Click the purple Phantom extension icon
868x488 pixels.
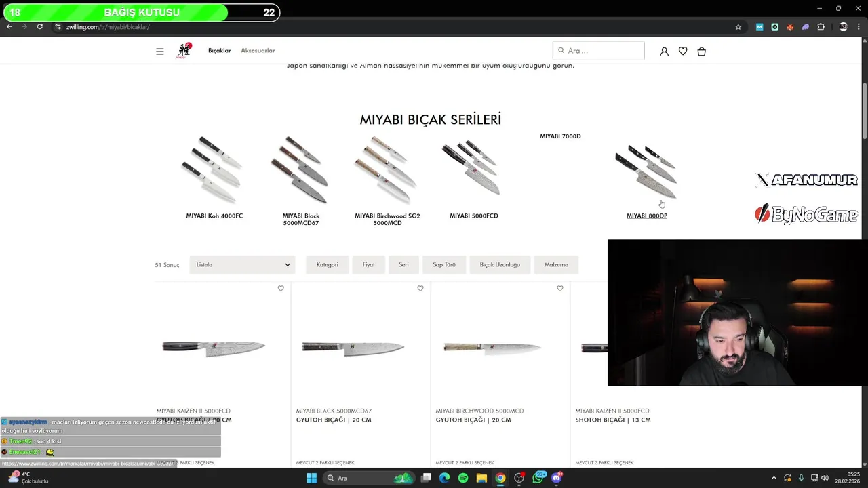806,27
